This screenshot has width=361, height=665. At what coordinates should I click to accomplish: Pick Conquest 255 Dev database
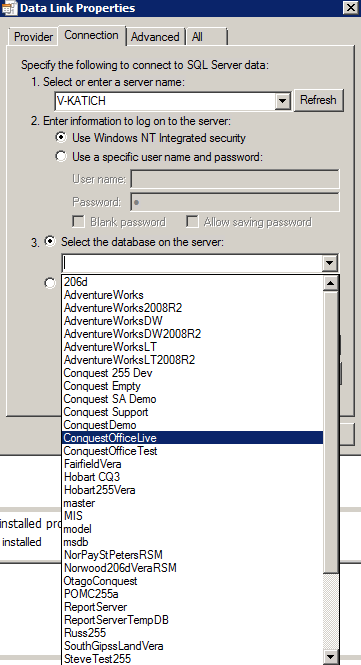pos(193,373)
